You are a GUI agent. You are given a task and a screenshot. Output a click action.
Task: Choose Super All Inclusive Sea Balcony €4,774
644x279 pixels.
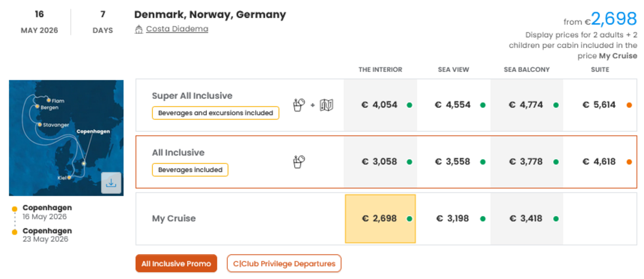[526, 105]
